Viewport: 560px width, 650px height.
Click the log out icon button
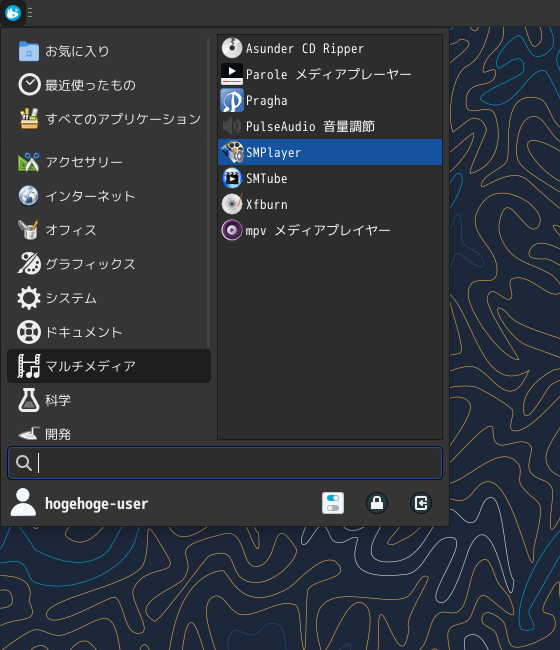click(421, 503)
